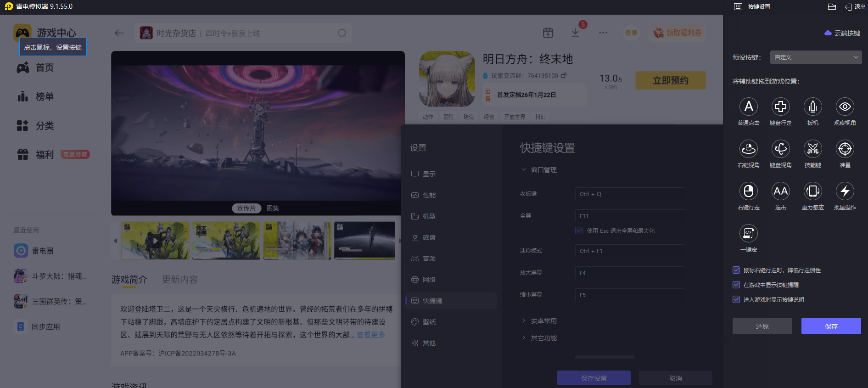868x388 pixels.
Task: Click the 查看更多 link in description
Action: click(371, 335)
